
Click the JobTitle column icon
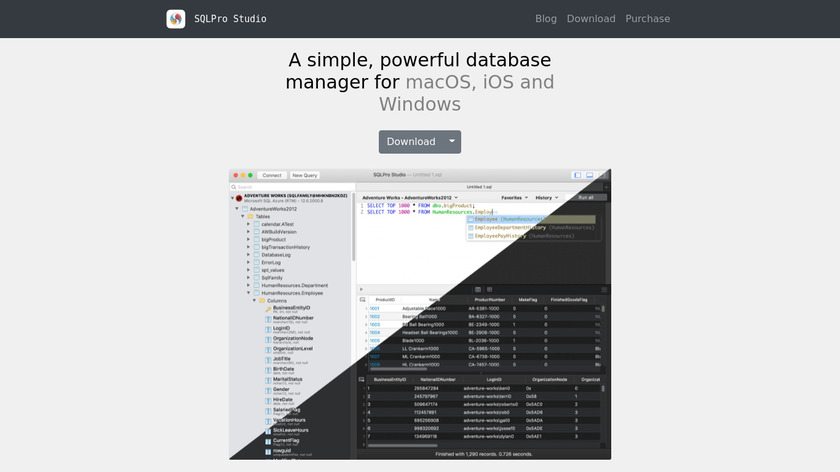268,360
